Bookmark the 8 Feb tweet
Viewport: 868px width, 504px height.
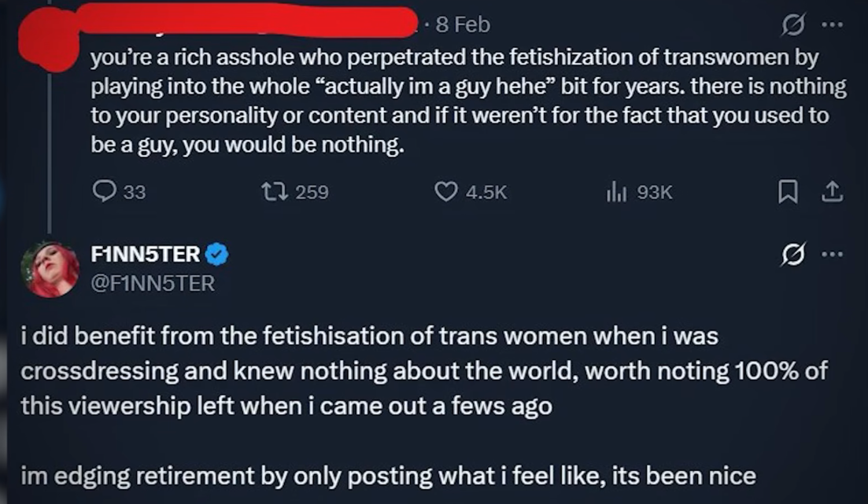click(x=788, y=191)
